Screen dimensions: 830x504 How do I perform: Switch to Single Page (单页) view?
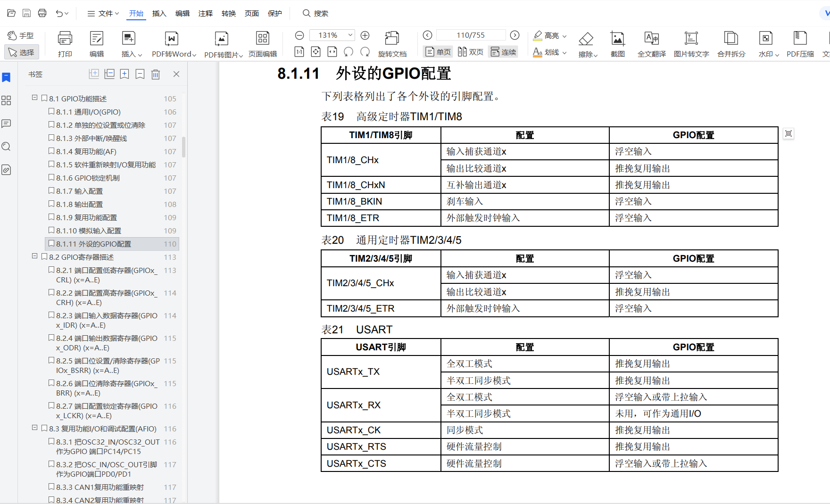439,52
